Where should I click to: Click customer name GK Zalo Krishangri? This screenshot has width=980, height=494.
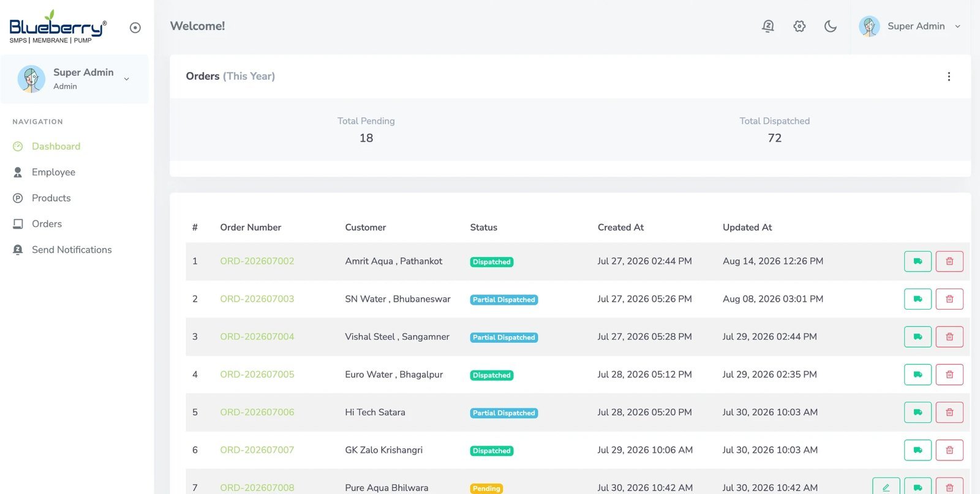click(384, 450)
